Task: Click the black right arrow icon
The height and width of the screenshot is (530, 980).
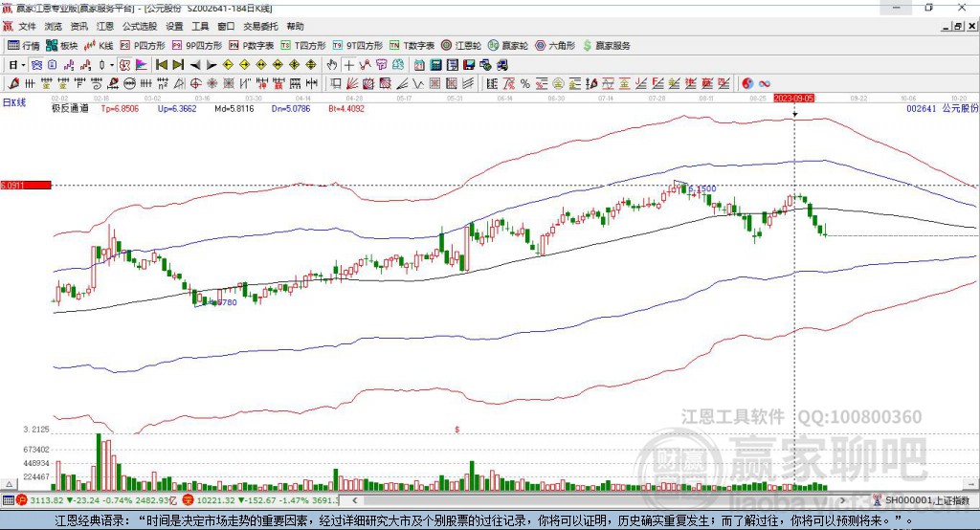Action: coord(212,65)
